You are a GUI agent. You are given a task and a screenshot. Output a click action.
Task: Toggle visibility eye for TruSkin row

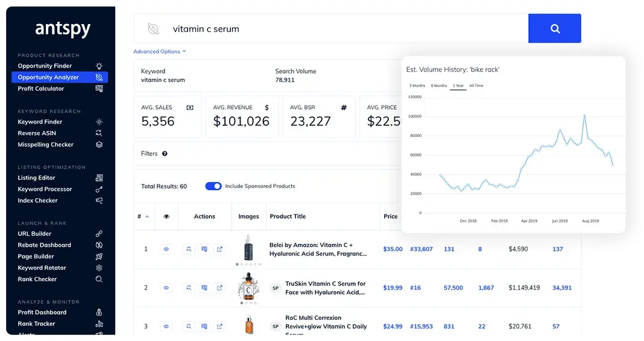[x=166, y=287]
